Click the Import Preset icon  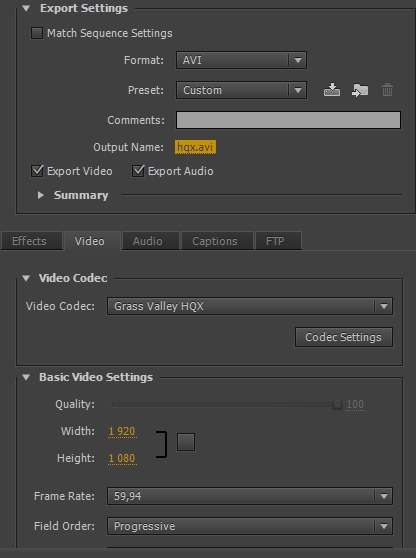(360, 90)
